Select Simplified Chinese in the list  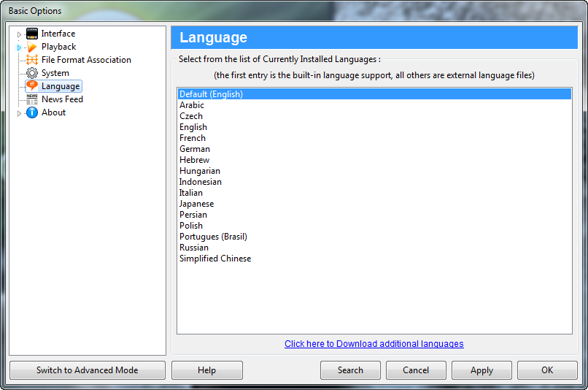coord(375,259)
